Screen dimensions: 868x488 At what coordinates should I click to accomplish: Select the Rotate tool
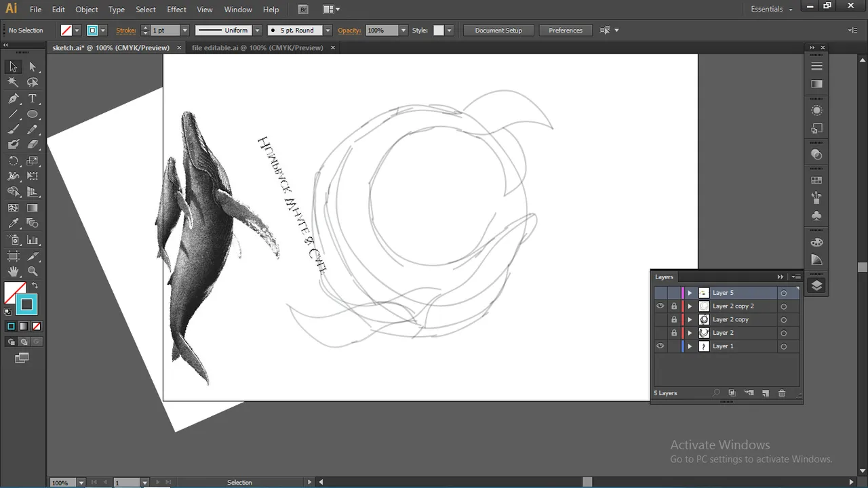coord(13,161)
